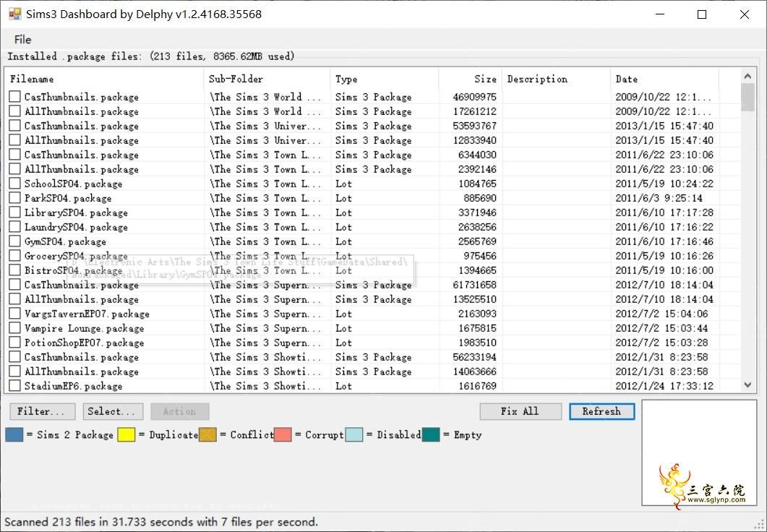
Task: Click the Select... button
Action: [x=113, y=412]
